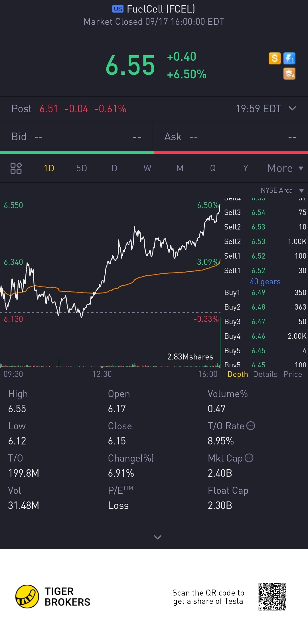Switch to the Y yearly chart tab
Viewport: 308px width, 644px height.
click(x=246, y=168)
